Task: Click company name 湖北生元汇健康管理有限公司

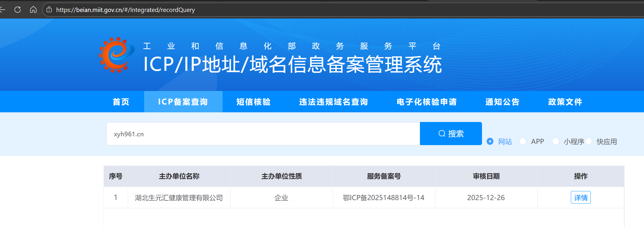Action: tap(179, 198)
